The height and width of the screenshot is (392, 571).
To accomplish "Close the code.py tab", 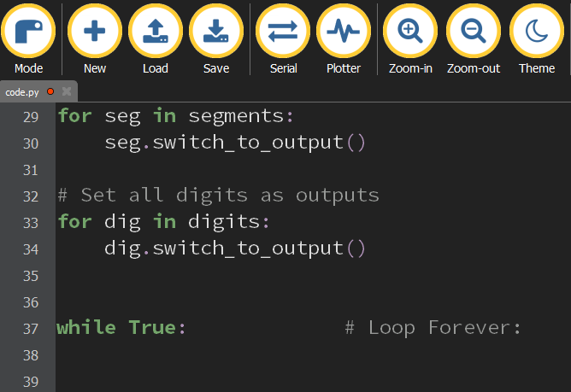I will 66,91.
